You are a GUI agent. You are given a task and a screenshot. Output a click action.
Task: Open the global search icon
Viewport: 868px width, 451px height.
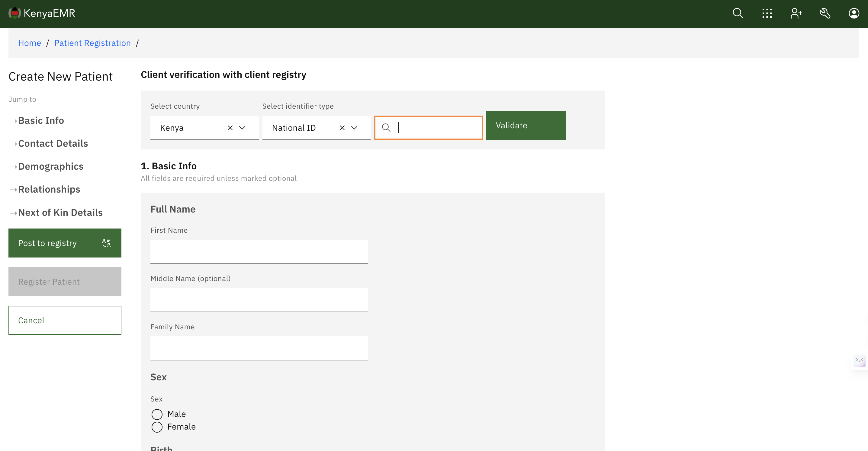[738, 14]
